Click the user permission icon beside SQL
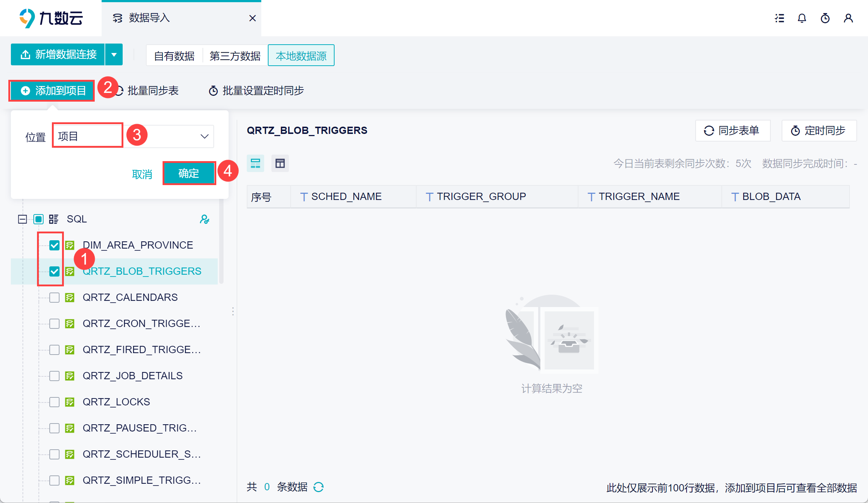This screenshot has width=868, height=503. (x=205, y=219)
